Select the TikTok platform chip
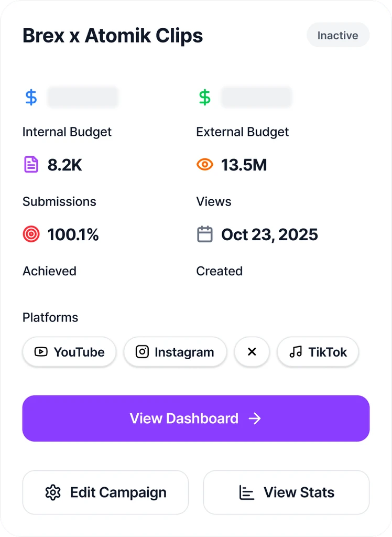The image size is (392, 537). (318, 352)
